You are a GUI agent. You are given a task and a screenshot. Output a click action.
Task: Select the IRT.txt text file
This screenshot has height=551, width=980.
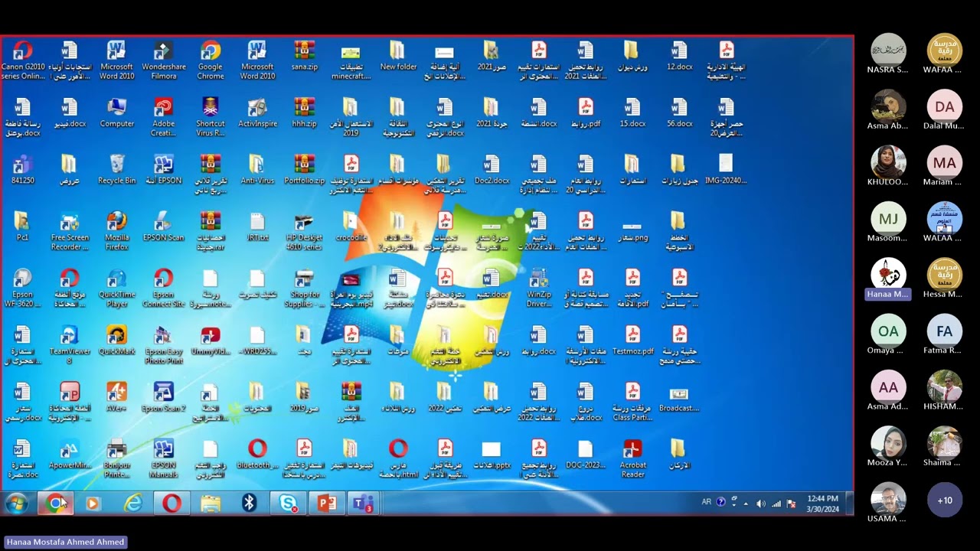(x=257, y=226)
